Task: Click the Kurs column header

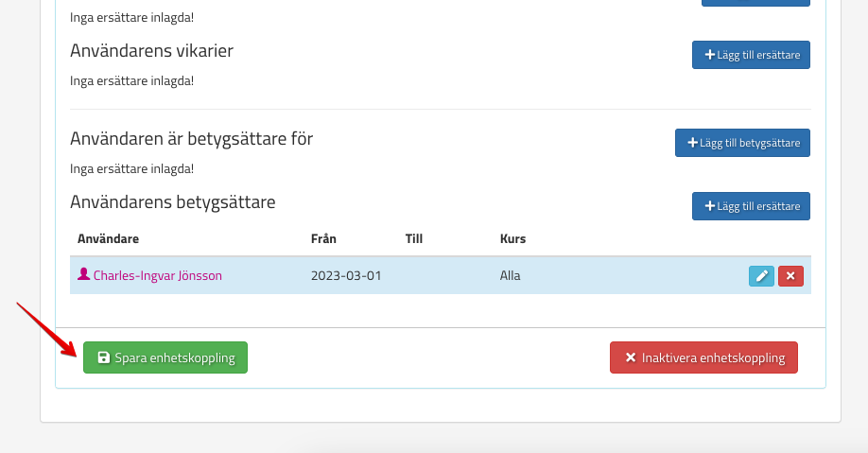Action: (x=512, y=239)
